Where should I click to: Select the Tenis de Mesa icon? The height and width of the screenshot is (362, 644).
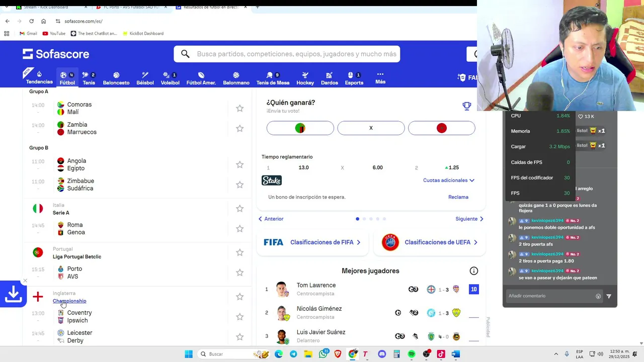coord(273,78)
